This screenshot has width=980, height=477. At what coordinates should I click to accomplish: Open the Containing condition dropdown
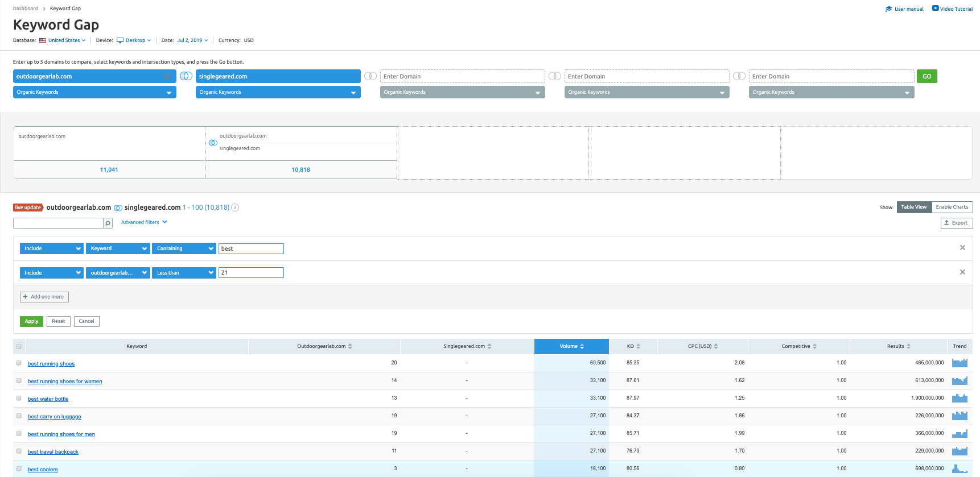[x=184, y=248]
